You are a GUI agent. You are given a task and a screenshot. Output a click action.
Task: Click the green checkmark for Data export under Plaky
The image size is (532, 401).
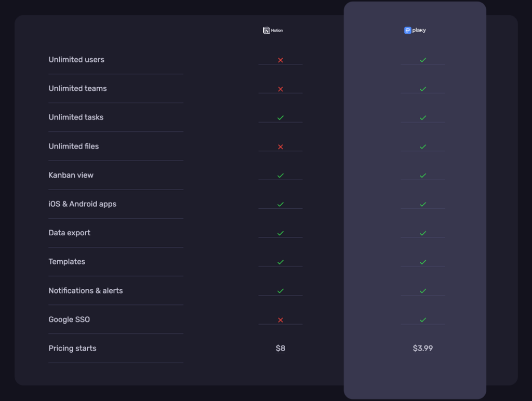coord(422,232)
